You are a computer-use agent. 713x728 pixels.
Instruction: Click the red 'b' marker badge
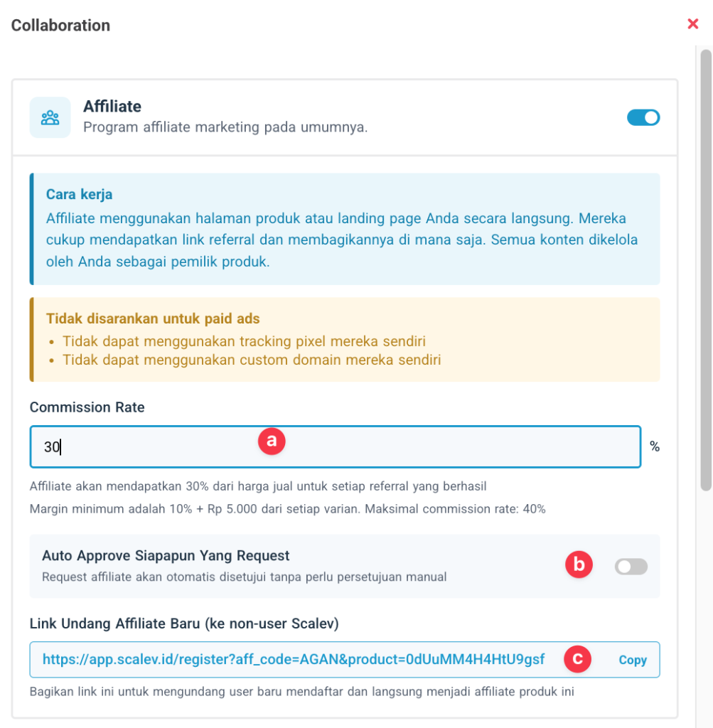pos(579,564)
